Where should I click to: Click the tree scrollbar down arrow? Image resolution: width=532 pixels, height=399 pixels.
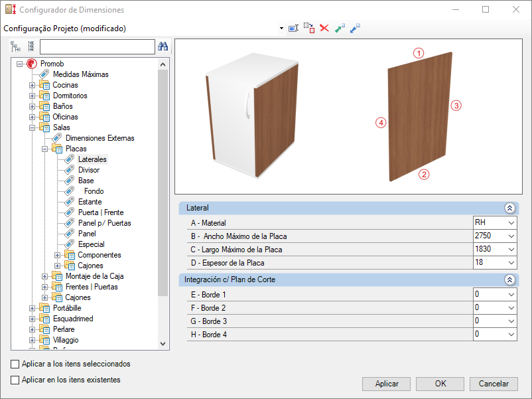pyautogui.click(x=163, y=344)
